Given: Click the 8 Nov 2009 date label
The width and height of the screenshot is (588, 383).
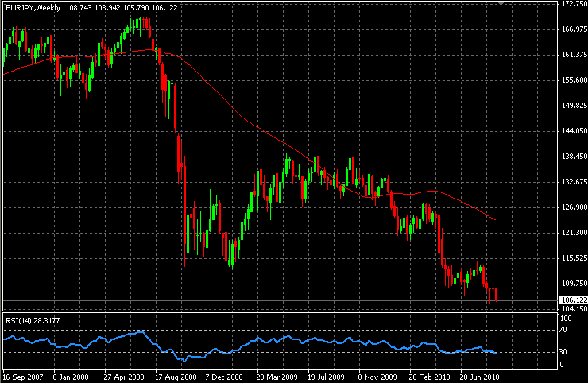Looking at the screenshot, I should coord(377,377).
